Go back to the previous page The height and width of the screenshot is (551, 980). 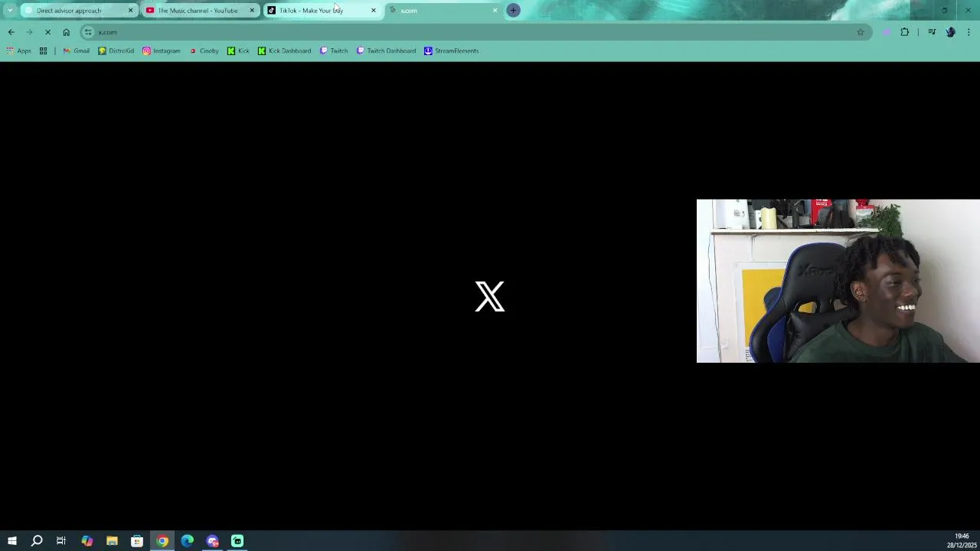[x=11, y=32]
